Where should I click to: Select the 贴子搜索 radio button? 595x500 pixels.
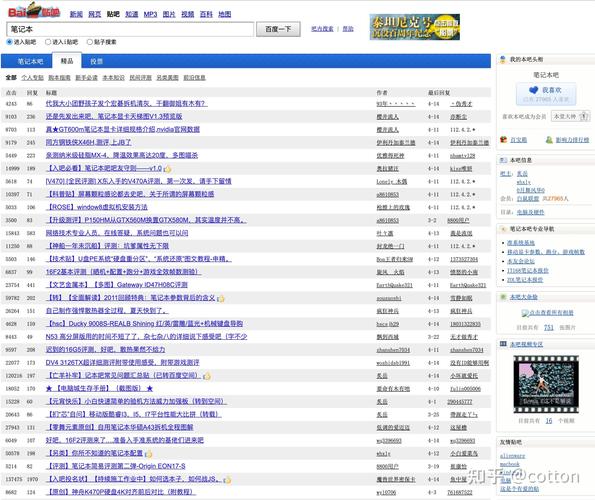[90, 42]
